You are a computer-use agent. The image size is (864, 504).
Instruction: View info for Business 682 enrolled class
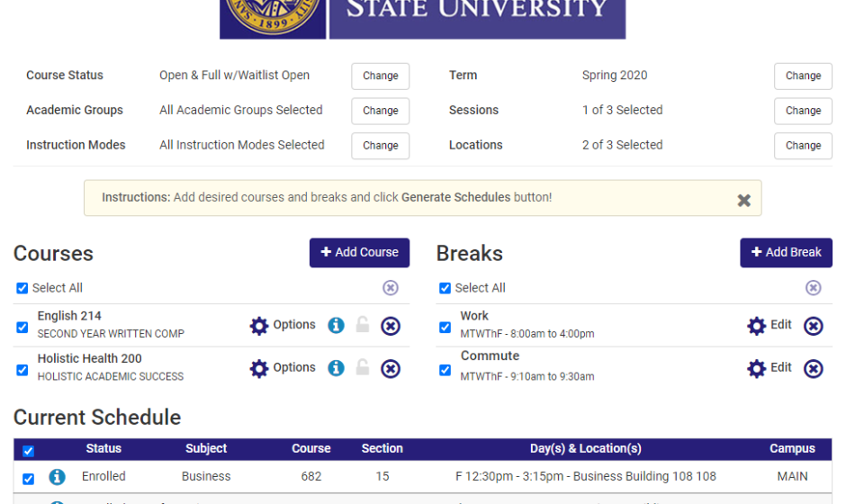point(57,476)
